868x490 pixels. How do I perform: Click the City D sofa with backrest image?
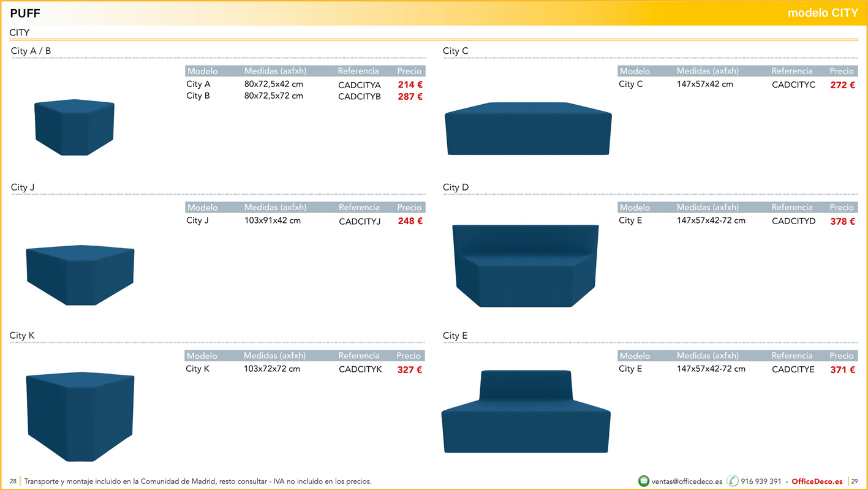pyautogui.click(x=526, y=265)
